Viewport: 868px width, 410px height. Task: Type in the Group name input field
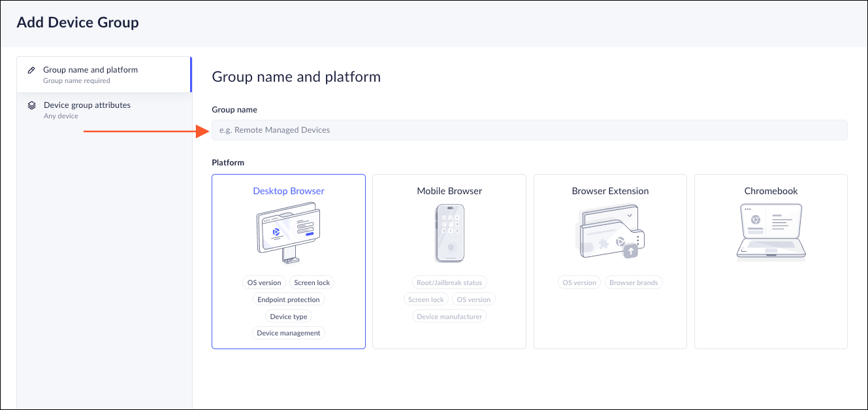[x=529, y=130]
